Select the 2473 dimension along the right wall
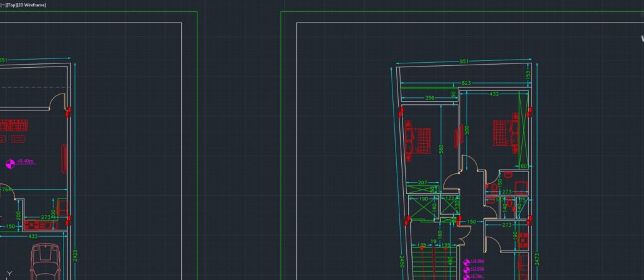The height and width of the screenshot is (280, 644). coord(537,259)
